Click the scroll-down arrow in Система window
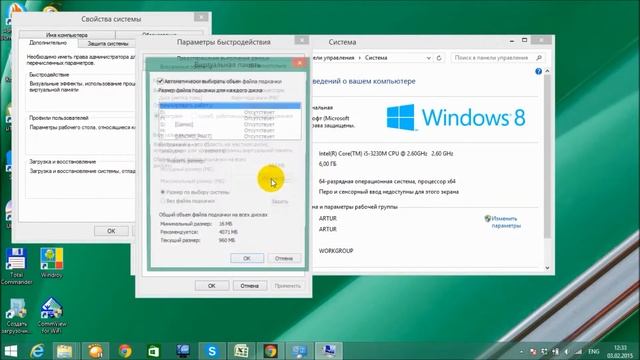The height and width of the screenshot is (360, 640). (547, 268)
